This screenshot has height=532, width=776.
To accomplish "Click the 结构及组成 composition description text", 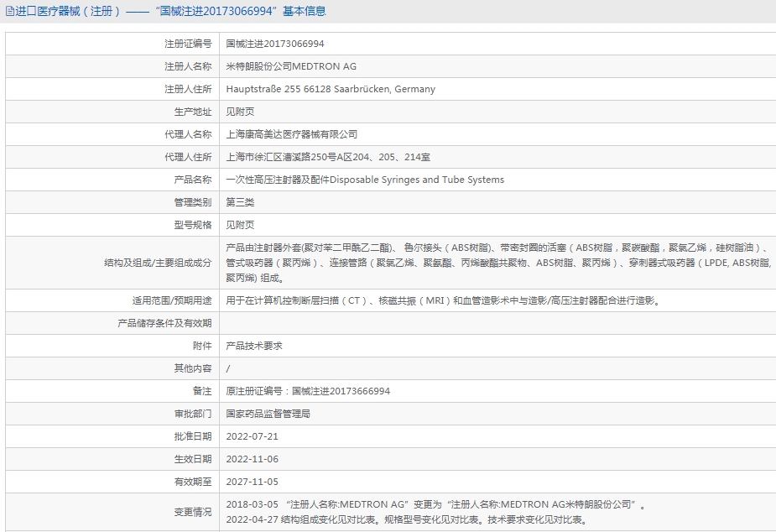I will coord(495,263).
